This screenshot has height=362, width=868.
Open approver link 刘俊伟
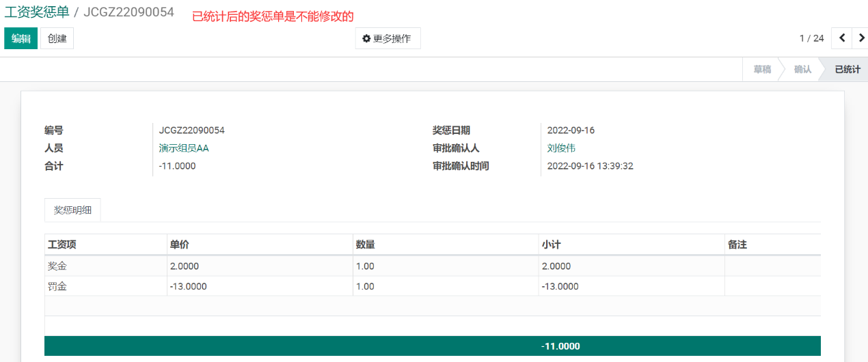tap(561, 148)
